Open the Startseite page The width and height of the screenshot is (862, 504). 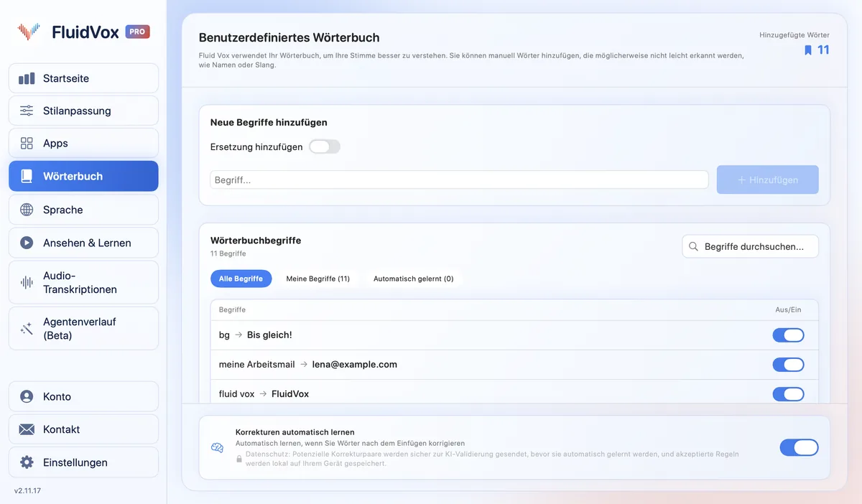pos(83,78)
